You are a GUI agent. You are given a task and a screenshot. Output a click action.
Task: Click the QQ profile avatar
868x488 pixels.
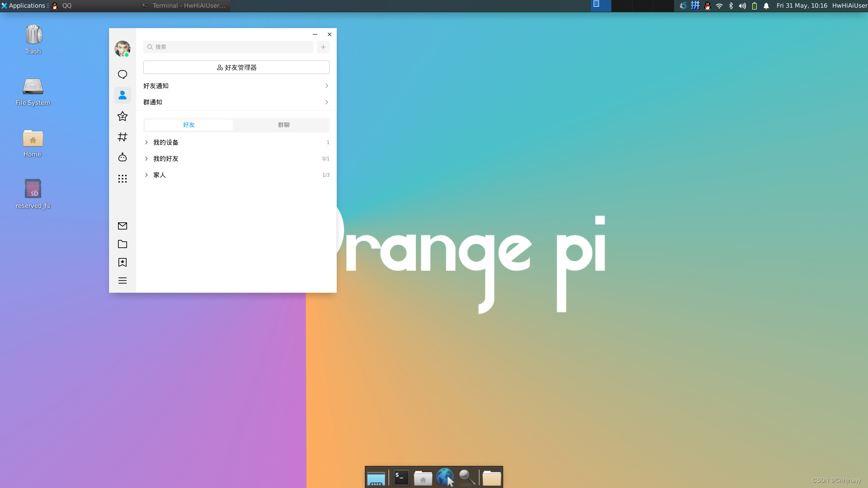pos(123,49)
